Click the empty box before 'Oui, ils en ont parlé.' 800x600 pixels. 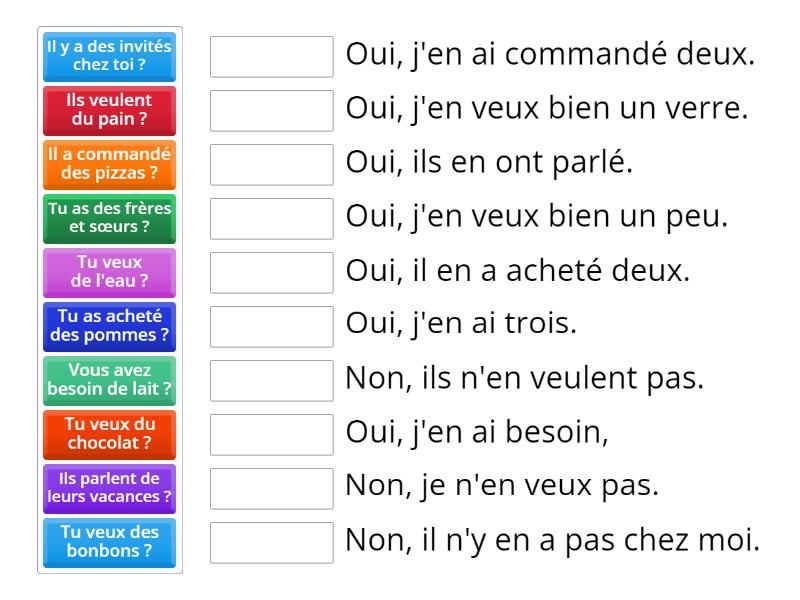(x=271, y=166)
